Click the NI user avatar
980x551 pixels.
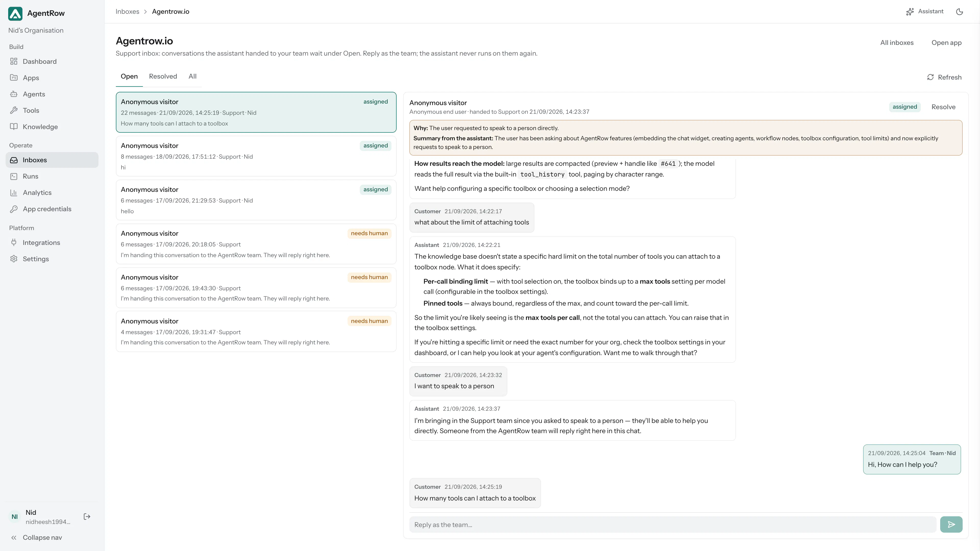click(15, 517)
